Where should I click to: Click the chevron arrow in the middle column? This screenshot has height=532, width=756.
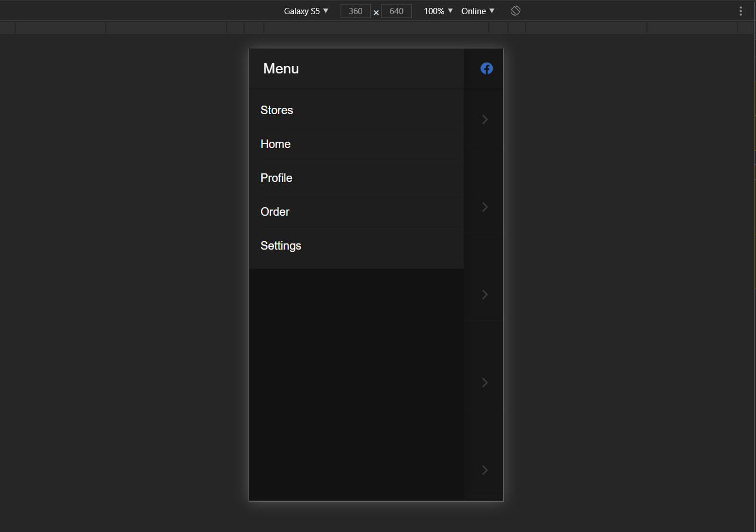click(x=485, y=382)
